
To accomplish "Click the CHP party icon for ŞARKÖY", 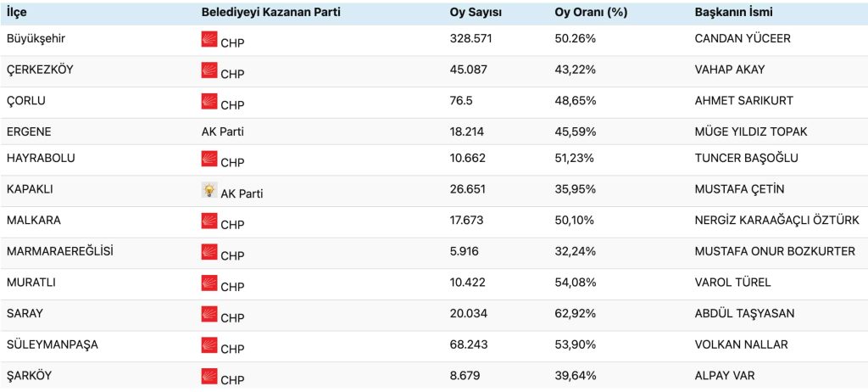I will 209,375.
